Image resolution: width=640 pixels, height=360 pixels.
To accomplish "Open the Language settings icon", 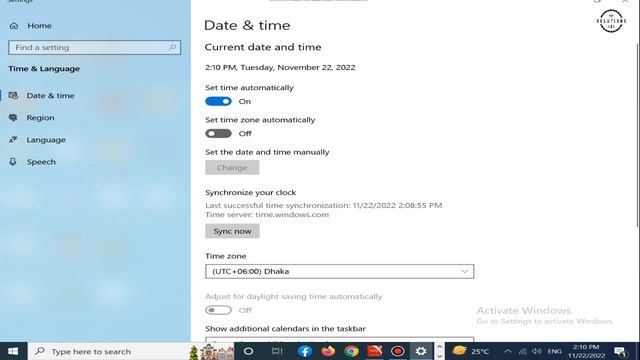I will (x=13, y=140).
